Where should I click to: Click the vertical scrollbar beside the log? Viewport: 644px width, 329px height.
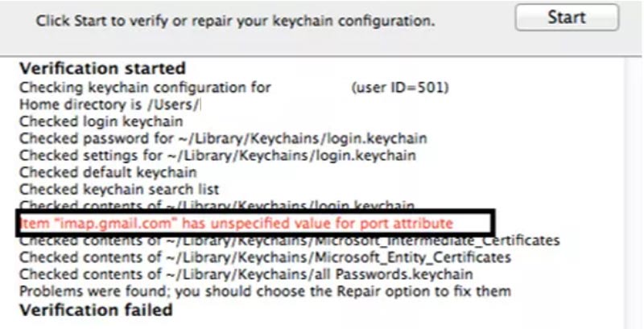(x=634, y=193)
